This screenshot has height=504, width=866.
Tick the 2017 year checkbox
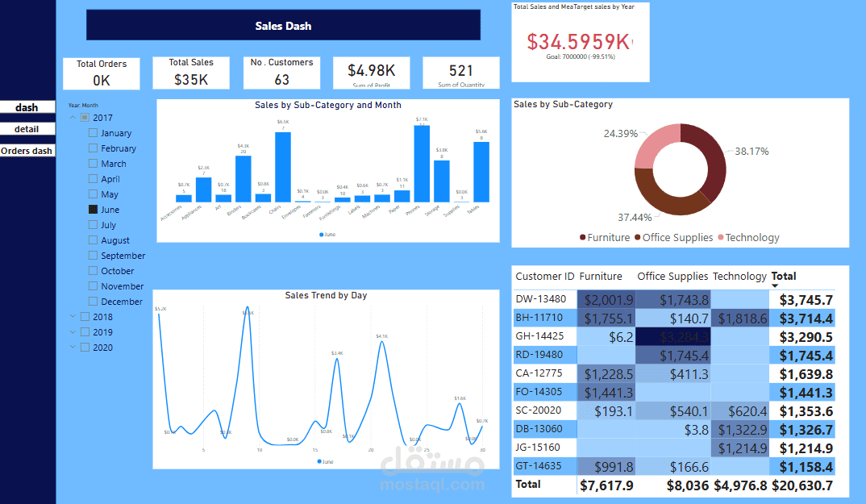tap(85, 117)
